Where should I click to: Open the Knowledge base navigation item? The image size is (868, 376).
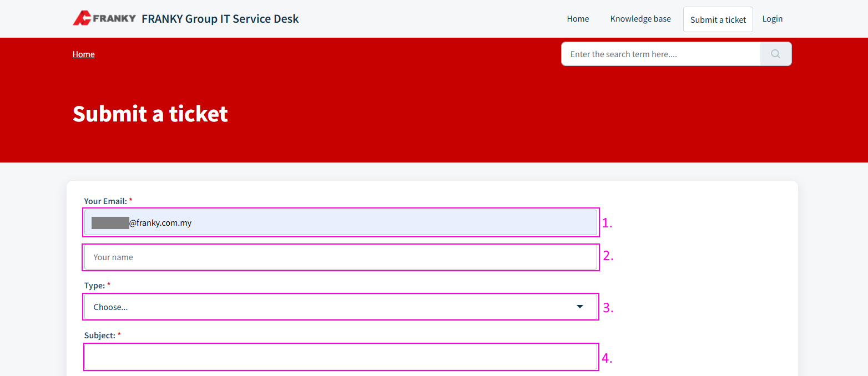(640, 19)
